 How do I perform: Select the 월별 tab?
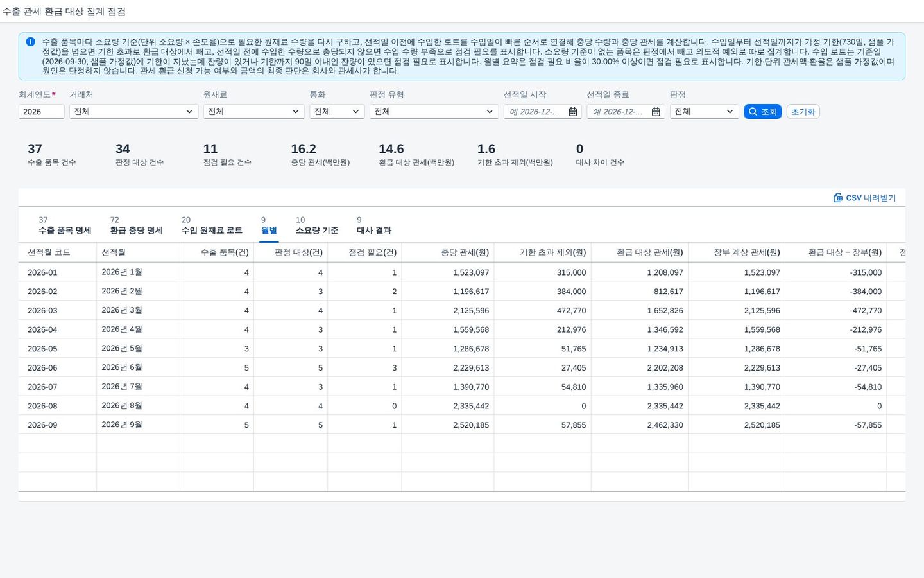[x=269, y=225]
